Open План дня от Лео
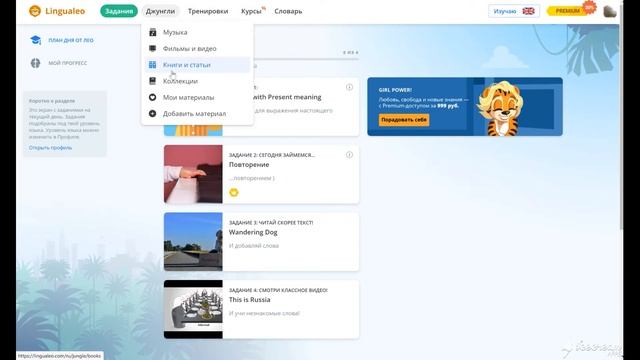 71,40
